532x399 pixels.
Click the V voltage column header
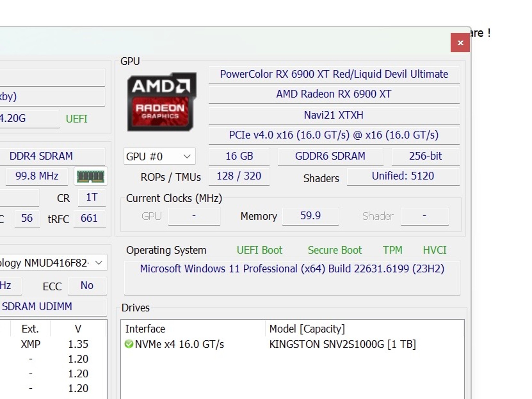click(78, 329)
